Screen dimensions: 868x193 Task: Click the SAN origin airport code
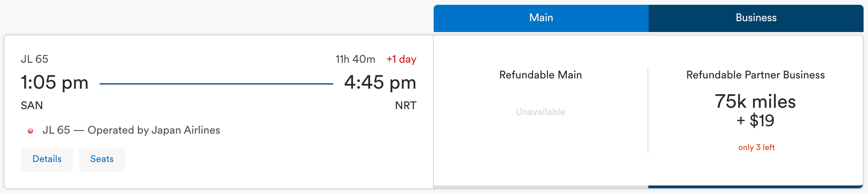[x=32, y=106]
